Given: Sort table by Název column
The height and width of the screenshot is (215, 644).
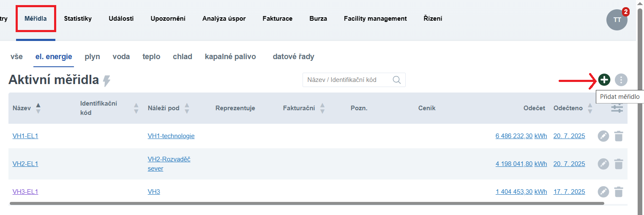Looking at the screenshot, I should tap(38, 108).
